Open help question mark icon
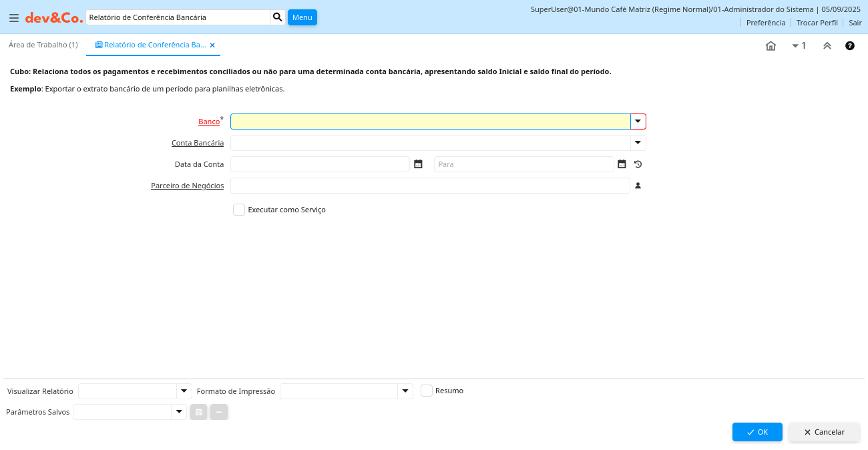 850,46
